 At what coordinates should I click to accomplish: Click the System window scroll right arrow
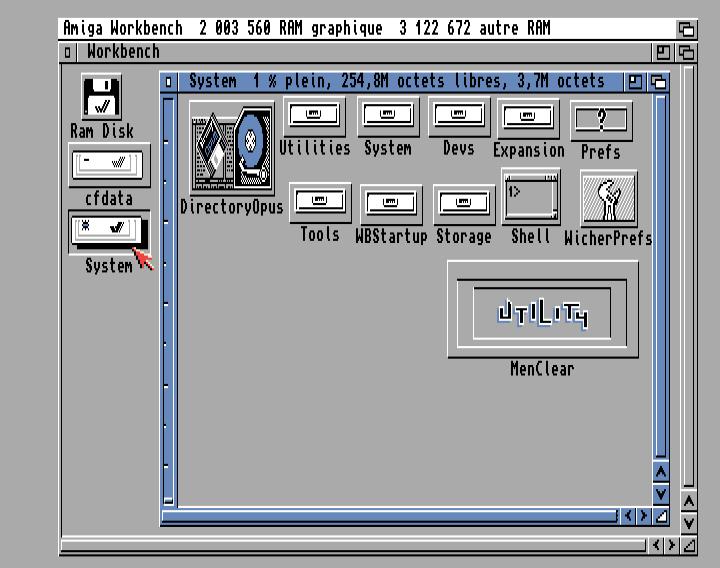643,516
